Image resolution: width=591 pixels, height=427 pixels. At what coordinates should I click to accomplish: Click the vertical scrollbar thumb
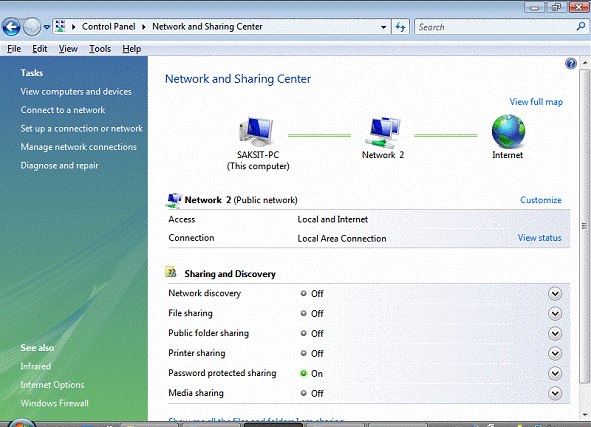click(585, 225)
